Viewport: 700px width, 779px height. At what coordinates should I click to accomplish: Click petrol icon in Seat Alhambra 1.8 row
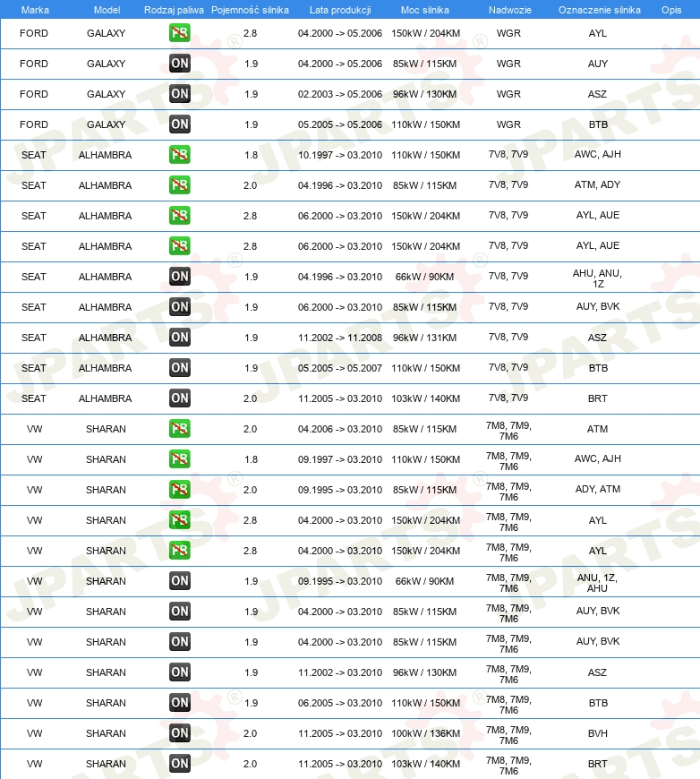(x=179, y=155)
